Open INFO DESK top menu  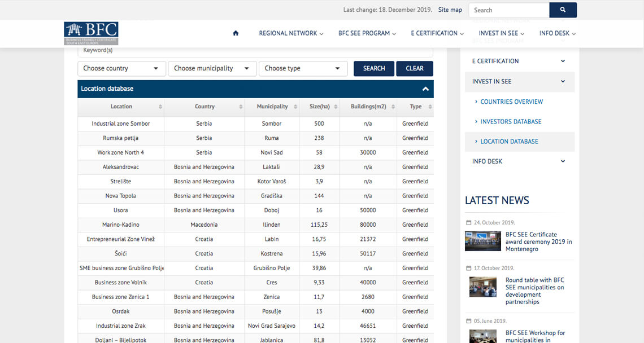(x=558, y=33)
